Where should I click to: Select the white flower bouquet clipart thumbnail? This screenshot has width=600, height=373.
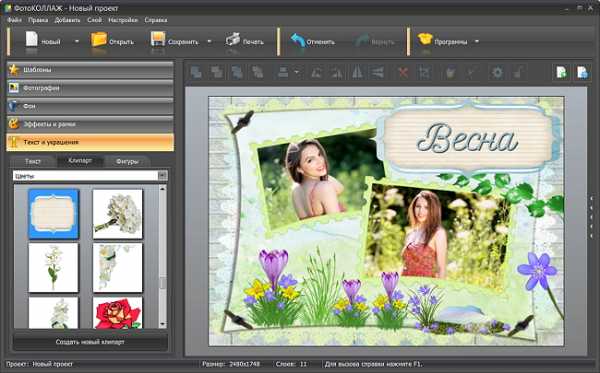(x=117, y=214)
